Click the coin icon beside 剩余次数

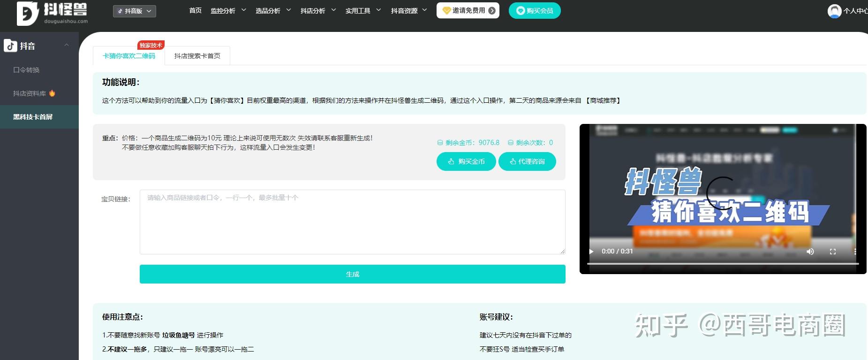pos(510,143)
